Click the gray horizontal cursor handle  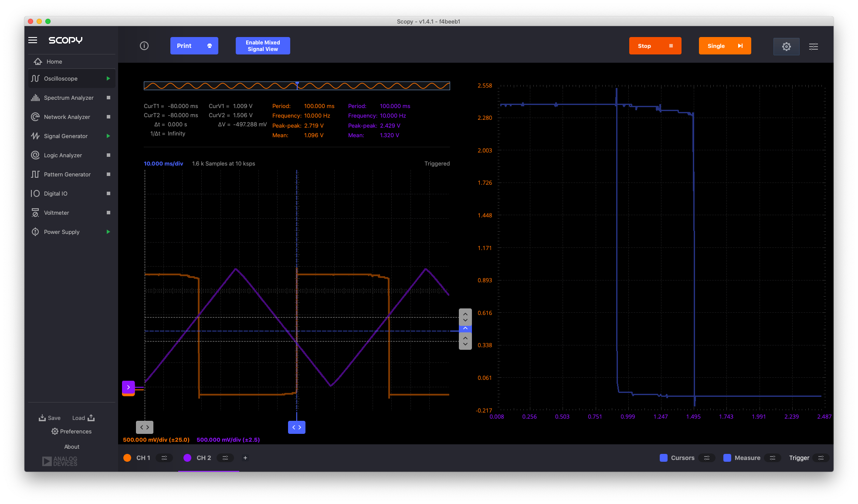pos(145,427)
